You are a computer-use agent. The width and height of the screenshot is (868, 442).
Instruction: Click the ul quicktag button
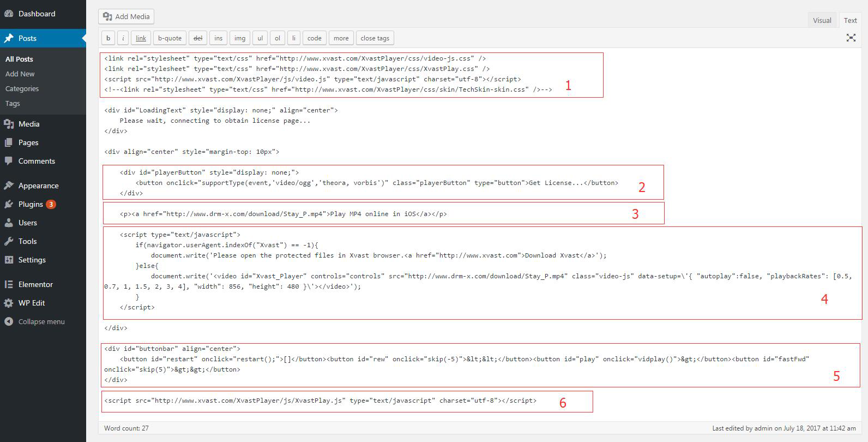click(x=260, y=38)
